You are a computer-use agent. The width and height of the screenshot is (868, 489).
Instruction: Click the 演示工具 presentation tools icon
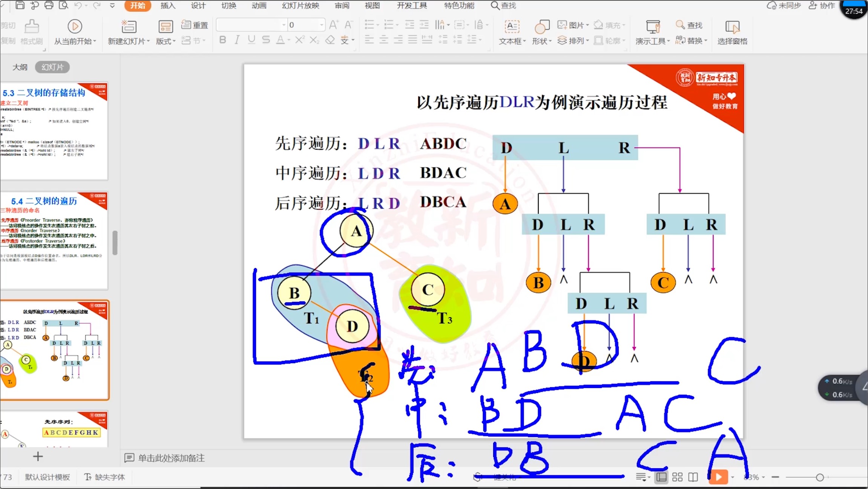(653, 26)
